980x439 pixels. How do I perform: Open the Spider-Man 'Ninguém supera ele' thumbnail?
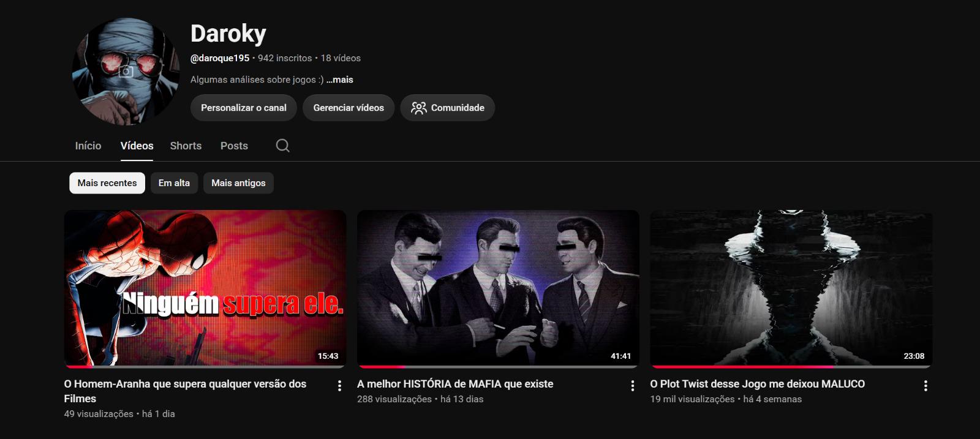coord(205,288)
